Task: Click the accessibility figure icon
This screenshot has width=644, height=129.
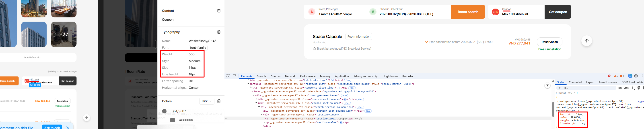Action: click(x=547, y=86)
